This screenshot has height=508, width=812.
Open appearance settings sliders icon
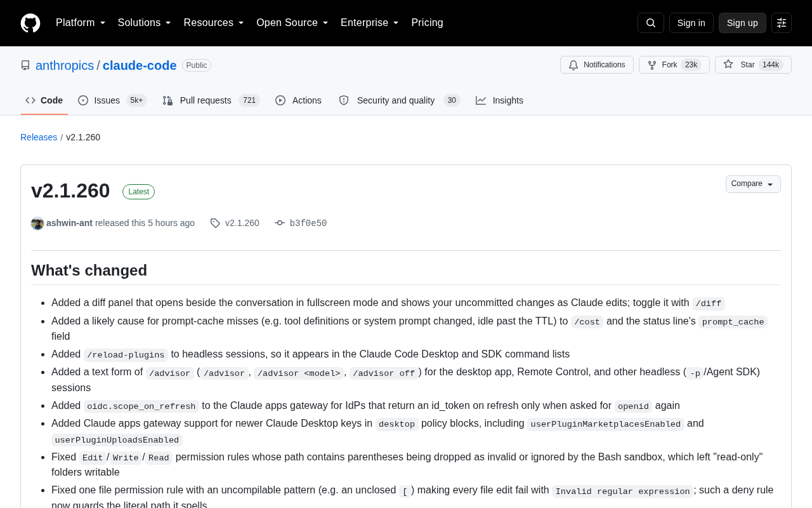(782, 23)
